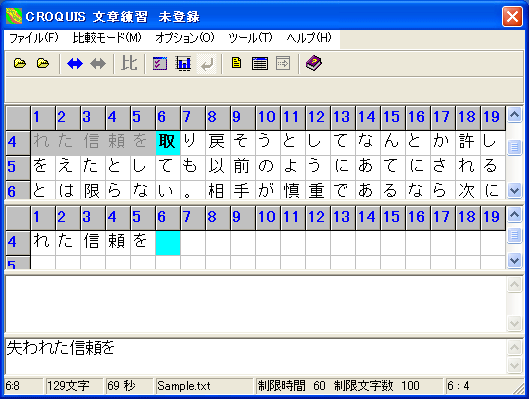Click the 6:8 status bar entry
529x399 pixels.
point(24,386)
